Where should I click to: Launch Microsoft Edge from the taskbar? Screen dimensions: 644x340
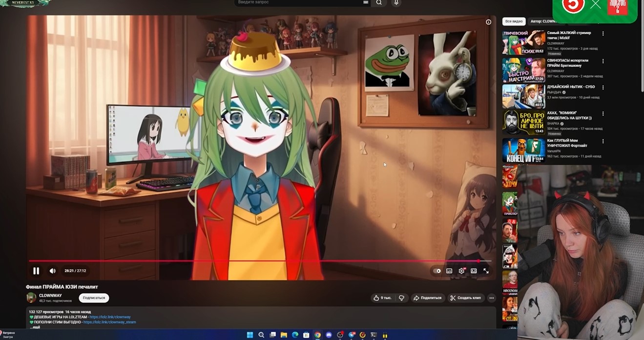(x=295, y=335)
